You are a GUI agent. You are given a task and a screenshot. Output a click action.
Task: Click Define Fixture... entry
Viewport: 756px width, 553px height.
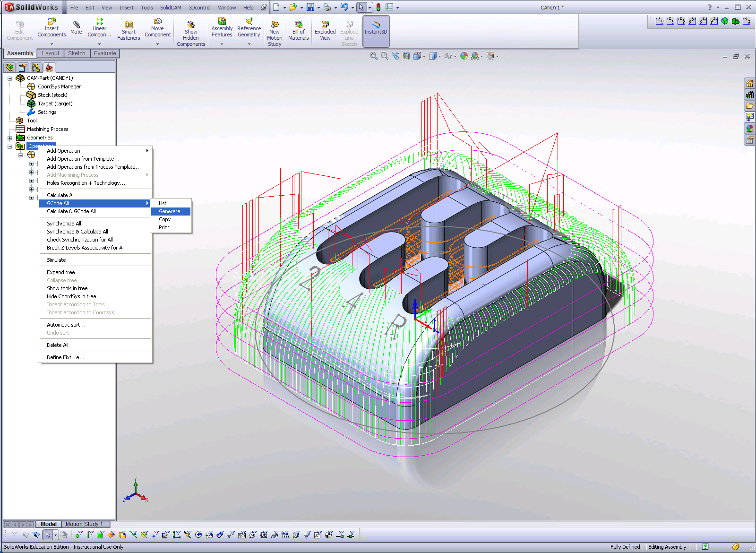click(95, 357)
